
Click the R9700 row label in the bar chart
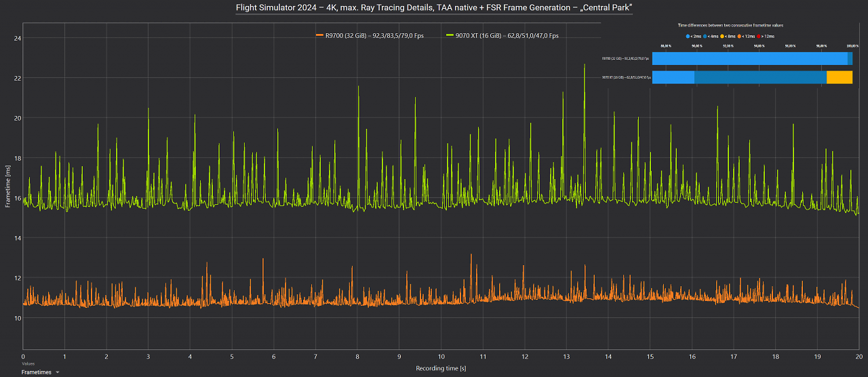625,59
